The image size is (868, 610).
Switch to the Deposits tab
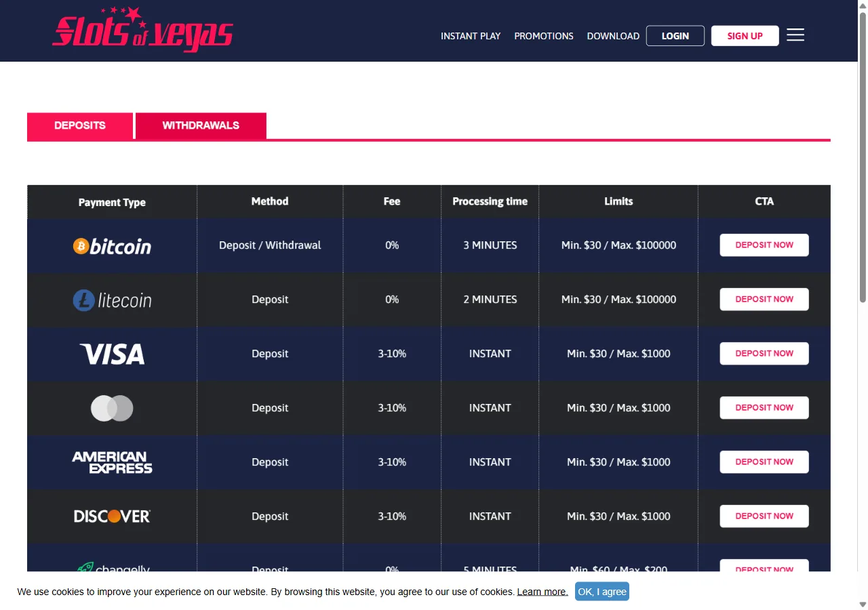[x=80, y=125]
